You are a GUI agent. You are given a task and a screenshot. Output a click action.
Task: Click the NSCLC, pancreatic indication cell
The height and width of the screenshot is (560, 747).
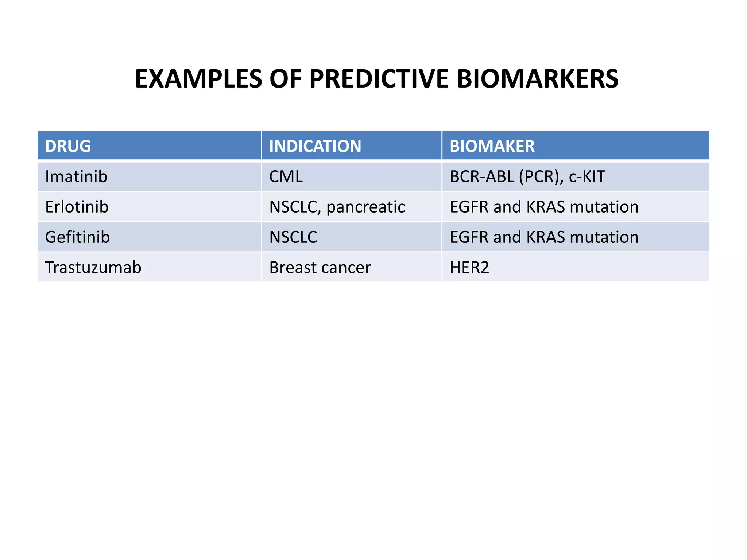337,207
